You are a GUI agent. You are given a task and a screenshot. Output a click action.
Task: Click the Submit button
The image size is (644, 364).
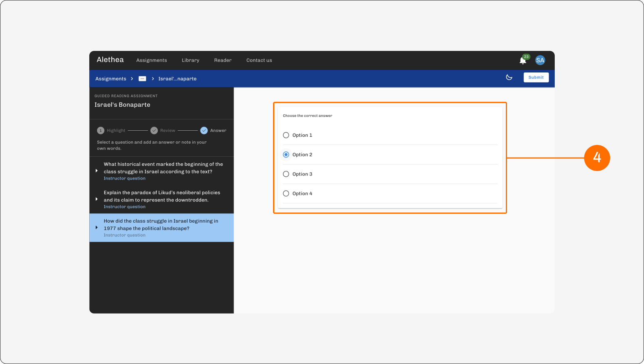tap(536, 77)
